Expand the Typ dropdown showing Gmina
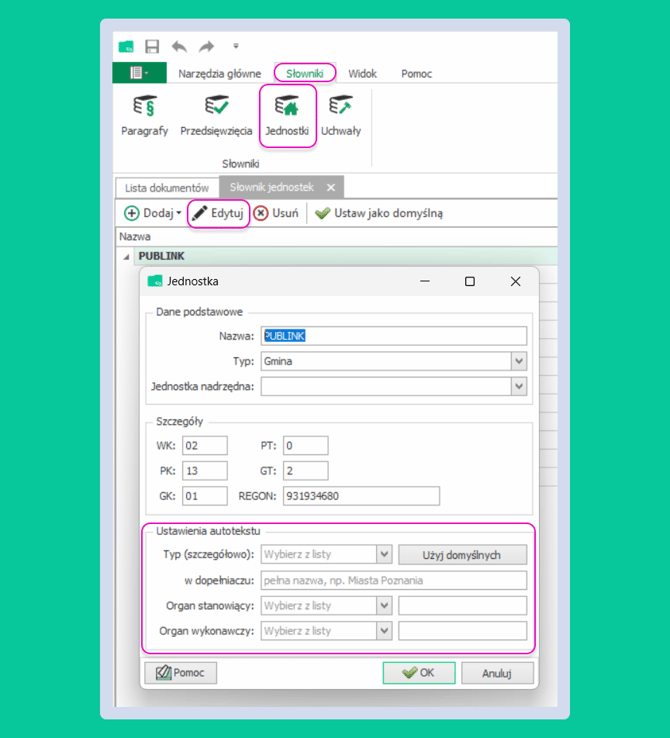This screenshot has width=670, height=738. (518, 361)
